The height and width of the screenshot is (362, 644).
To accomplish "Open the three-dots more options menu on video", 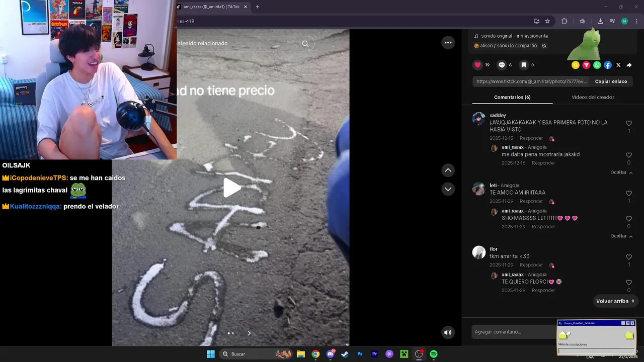I will 448,43.
